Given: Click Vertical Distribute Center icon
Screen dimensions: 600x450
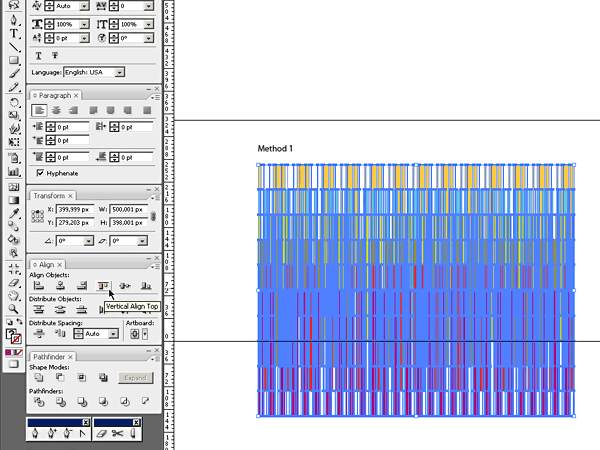Looking at the screenshot, I should pyautogui.click(x=60, y=309).
